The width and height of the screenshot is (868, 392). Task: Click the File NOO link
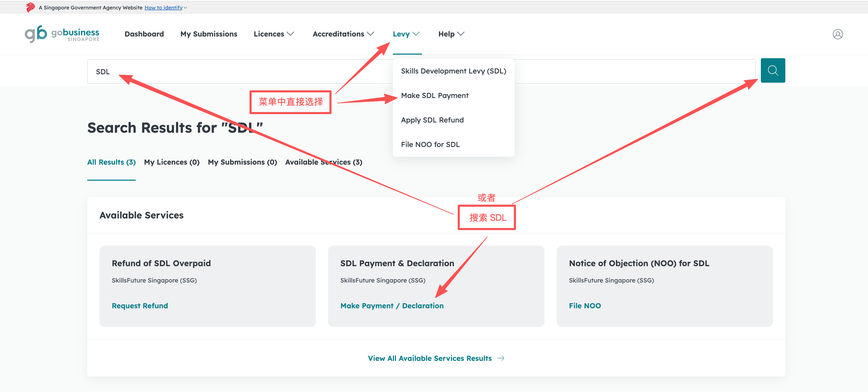pyautogui.click(x=585, y=306)
